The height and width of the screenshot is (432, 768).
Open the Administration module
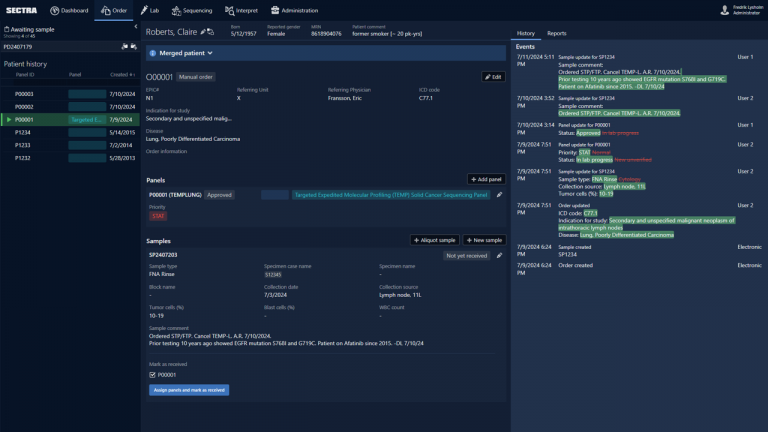(x=294, y=10)
